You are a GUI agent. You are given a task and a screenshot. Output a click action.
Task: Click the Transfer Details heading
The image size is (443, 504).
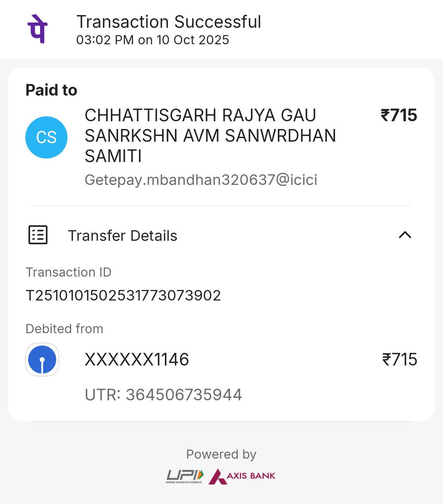[122, 236]
